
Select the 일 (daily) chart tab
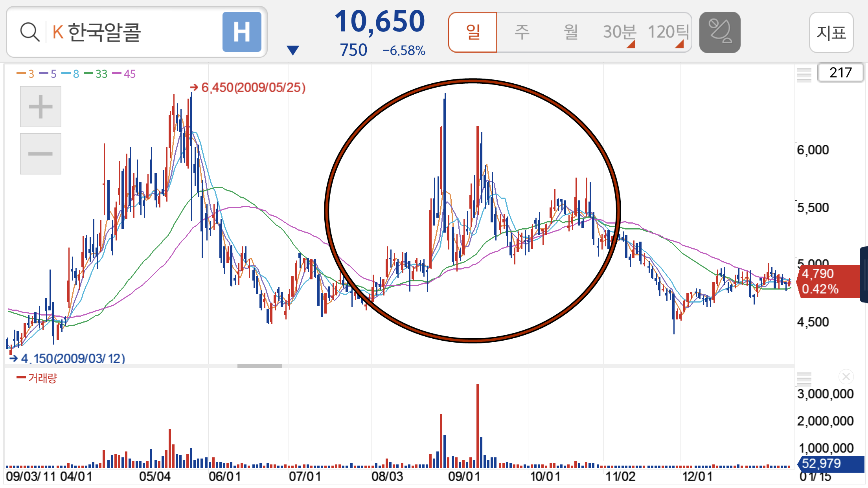(x=473, y=32)
